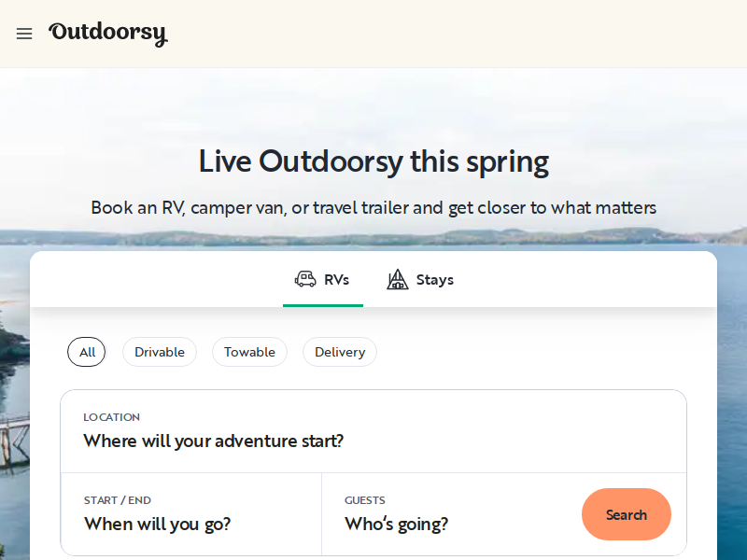The height and width of the screenshot is (560, 747).
Task: Switch to the RVs tab label
Action: (336, 280)
